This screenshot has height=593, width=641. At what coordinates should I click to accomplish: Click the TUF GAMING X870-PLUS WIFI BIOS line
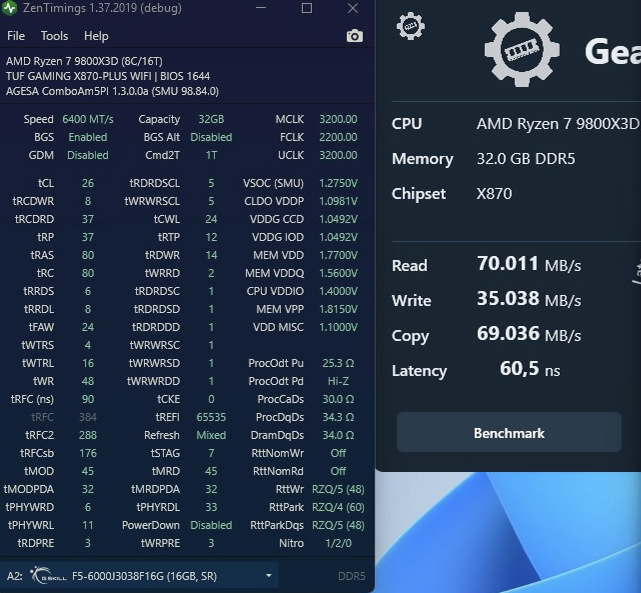point(108,76)
